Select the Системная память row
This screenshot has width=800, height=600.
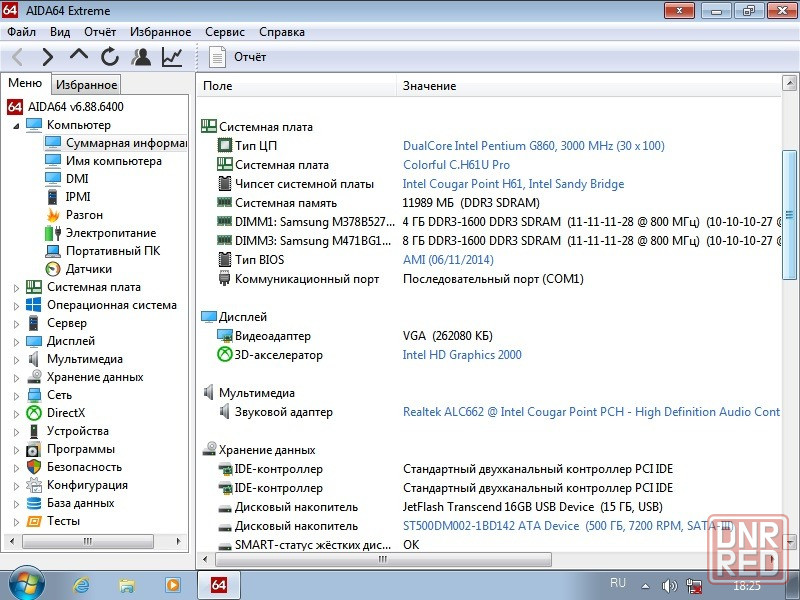pos(489,203)
